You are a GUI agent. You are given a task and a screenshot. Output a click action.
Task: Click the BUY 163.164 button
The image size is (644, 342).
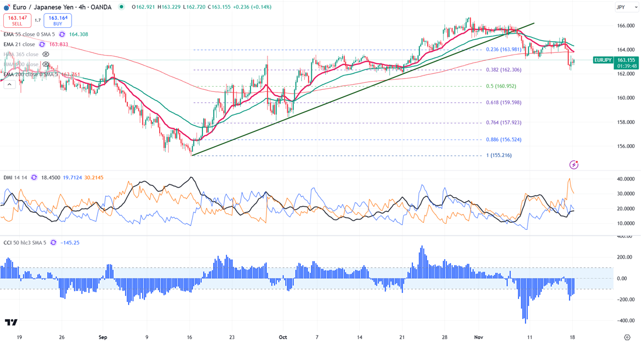click(58, 21)
